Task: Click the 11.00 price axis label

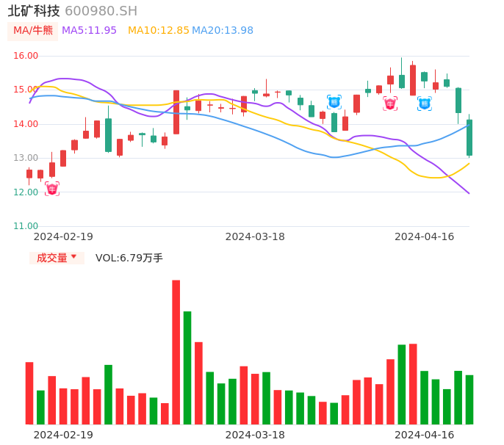Action: pyautogui.click(x=26, y=226)
